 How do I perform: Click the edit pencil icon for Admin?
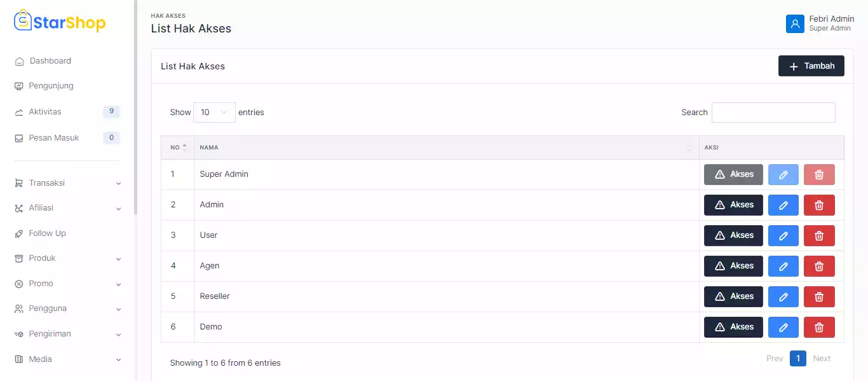coord(783,205)
